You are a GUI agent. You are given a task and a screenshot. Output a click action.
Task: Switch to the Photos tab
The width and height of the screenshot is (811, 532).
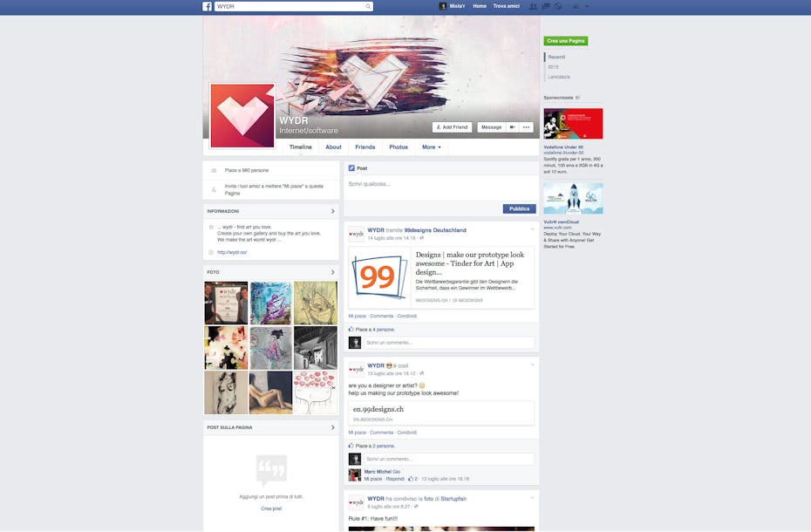coord(399,147)
